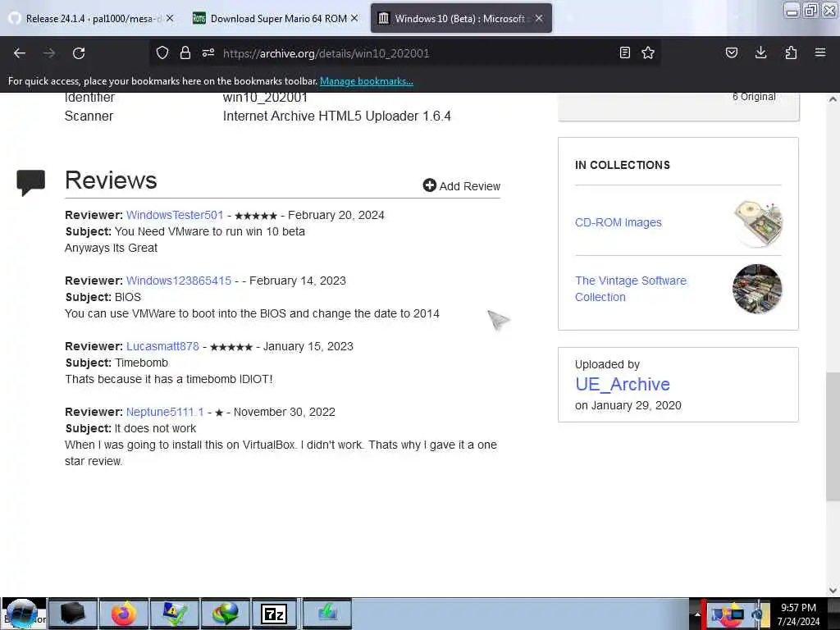Reload the current page
This screenshot has height=630, width=840.
click(79, 53)
